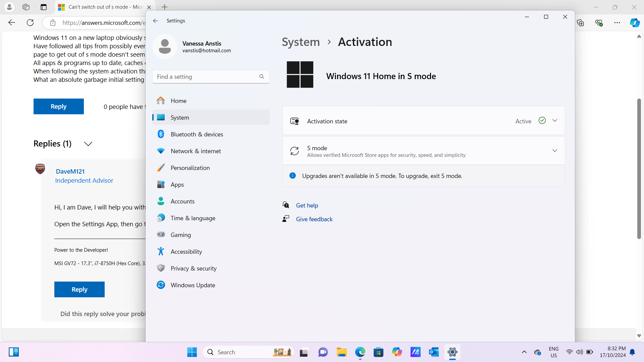Open File Explorer from taskbar

(x=341, y=352)
